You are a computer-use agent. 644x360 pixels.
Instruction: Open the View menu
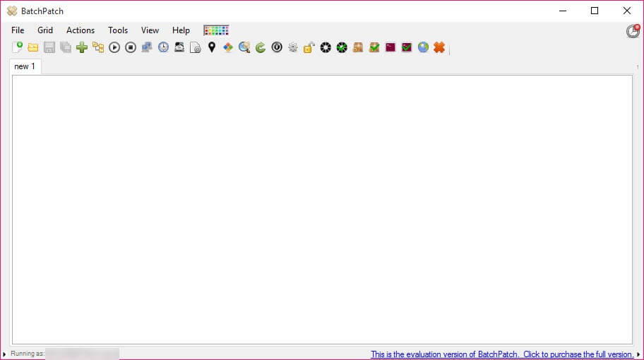(150, 30)
